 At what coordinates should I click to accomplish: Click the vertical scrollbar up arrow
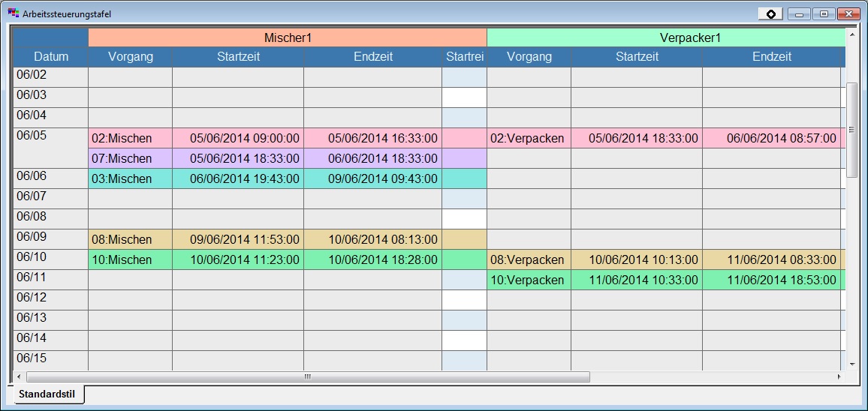[851, 34]
